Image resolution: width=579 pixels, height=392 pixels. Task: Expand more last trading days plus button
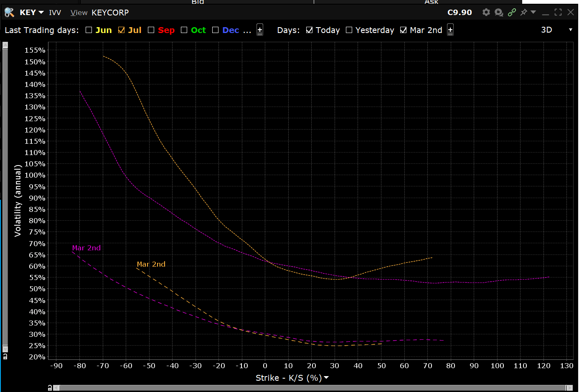(x=260, y=30)
